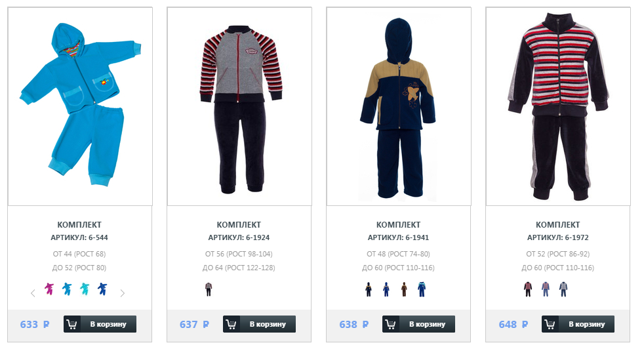Viewport: 644px width, 347px height.
Task: Show previous color variants with left arrow
Action: (x=33, y=293)
